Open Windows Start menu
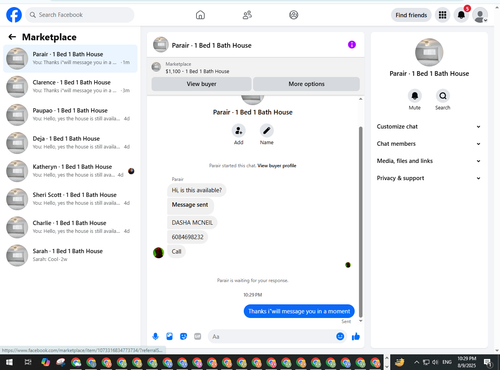500x370 pixels. coord(9,362)
